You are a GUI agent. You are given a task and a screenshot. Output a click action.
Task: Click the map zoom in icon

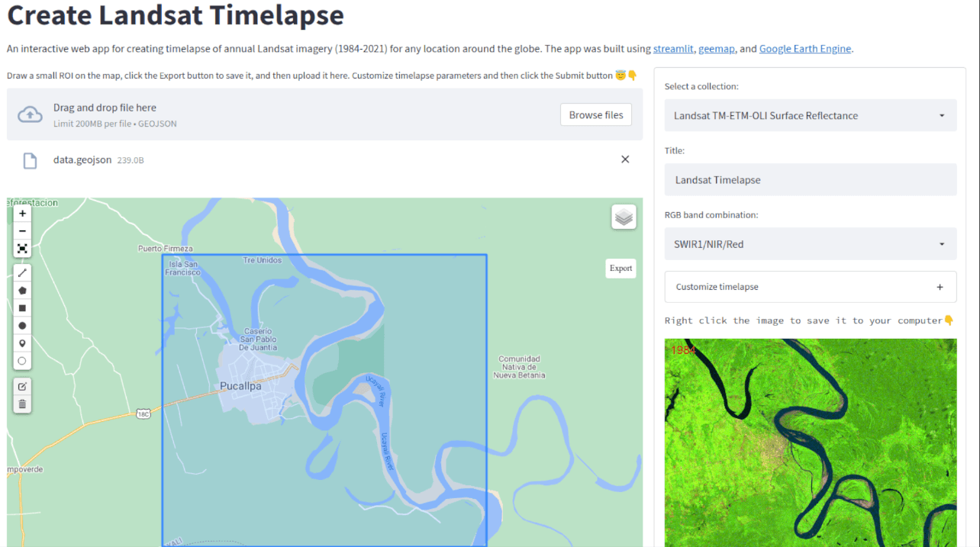pyautogui.click(x=22, y=213)
